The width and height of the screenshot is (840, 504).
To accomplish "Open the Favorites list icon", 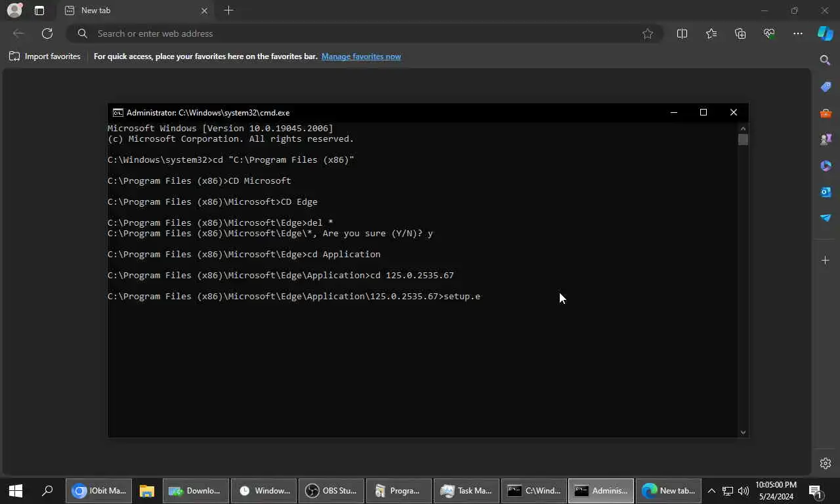I will point(711,33).
